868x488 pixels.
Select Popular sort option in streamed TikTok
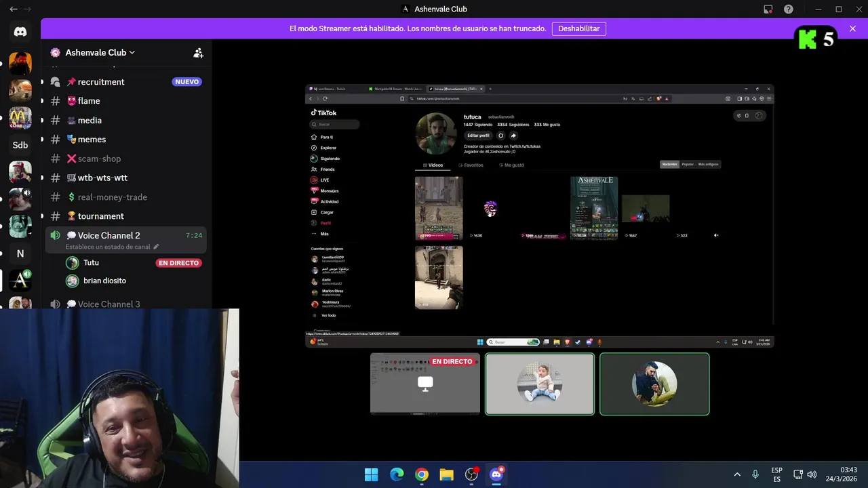(688, 164)
